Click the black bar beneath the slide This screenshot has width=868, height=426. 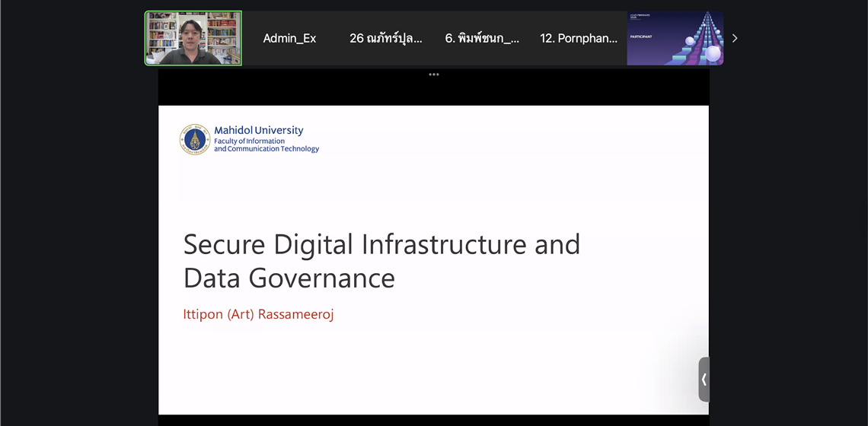(433, 420)
